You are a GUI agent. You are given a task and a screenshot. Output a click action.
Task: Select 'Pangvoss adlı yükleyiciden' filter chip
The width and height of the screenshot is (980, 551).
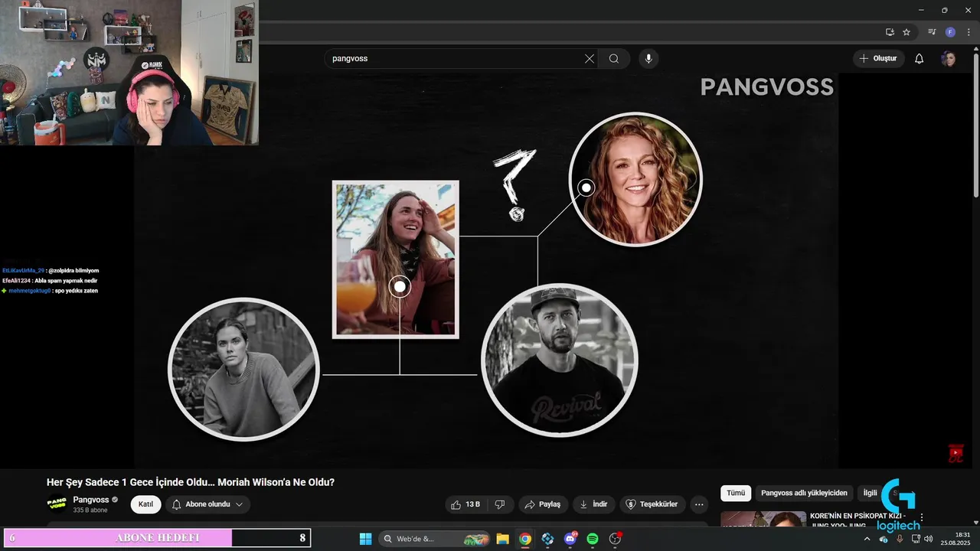[x=804, y=493]
